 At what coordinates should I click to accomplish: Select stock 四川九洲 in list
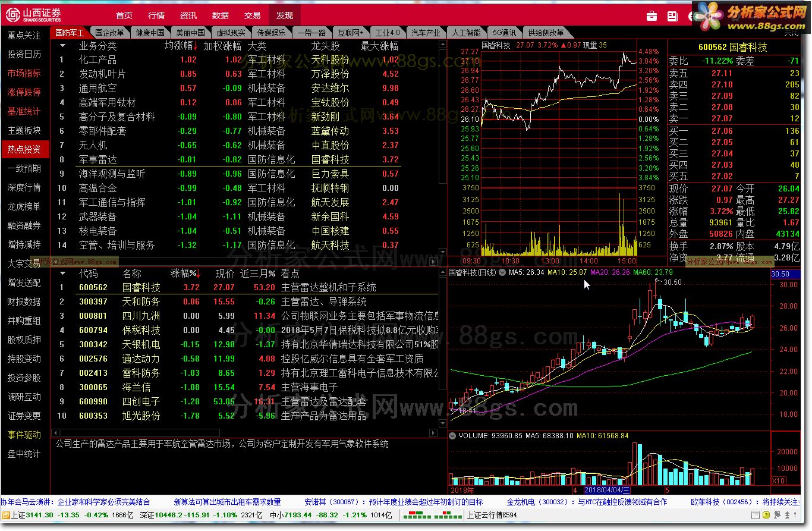tap(141, 316)
